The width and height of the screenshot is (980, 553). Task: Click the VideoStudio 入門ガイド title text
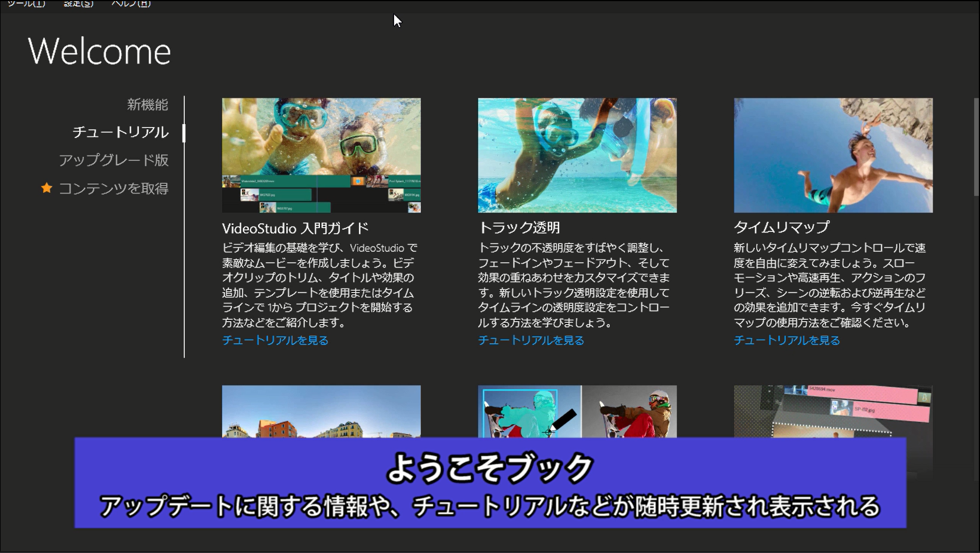(x=295, y=228)
